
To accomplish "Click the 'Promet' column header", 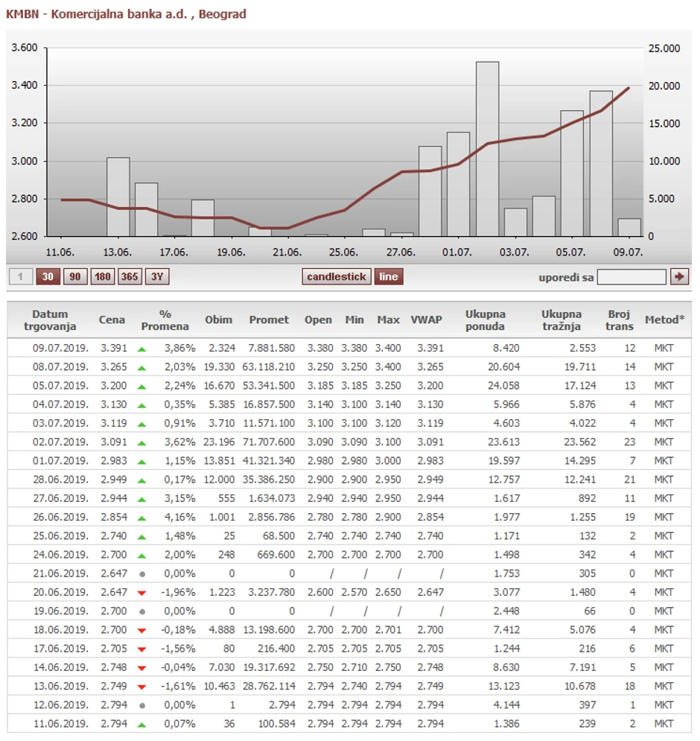I will pos(269,320).
